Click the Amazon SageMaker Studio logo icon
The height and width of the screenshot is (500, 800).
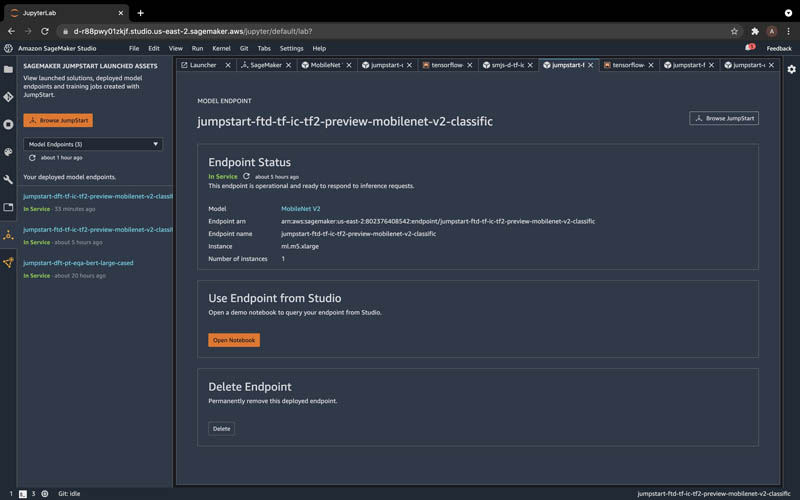point(8,48)
